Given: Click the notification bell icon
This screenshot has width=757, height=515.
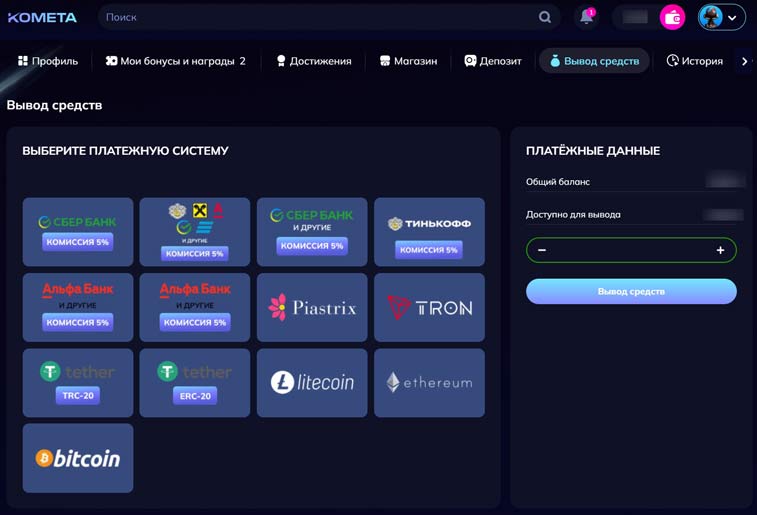Looking at the screenshot, I should (x=586, y=17).
